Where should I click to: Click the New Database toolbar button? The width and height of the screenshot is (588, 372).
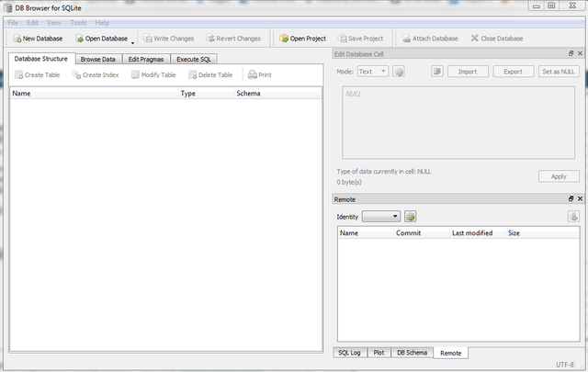tap(38, 39)
